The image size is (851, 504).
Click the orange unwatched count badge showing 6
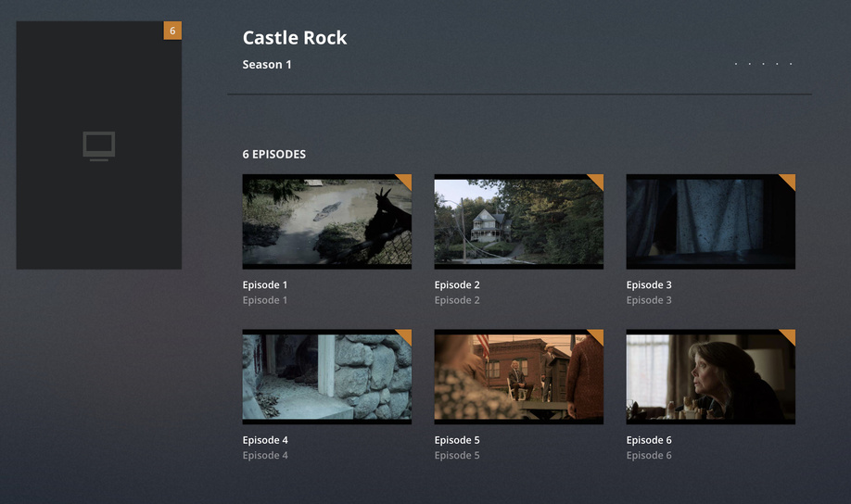click(172, 31)
